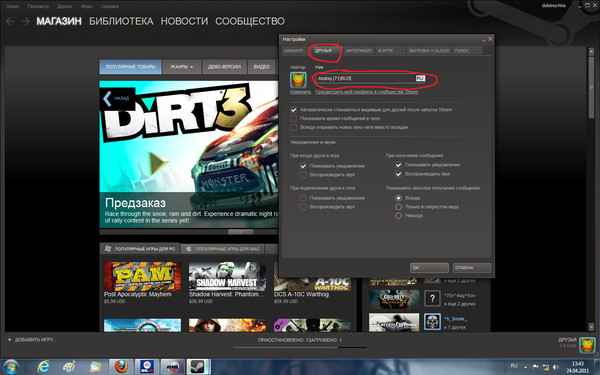
Task: Click the plus icon of ДОБАВИТЬ ИГРУ
Action: click(x=10, y=339)
